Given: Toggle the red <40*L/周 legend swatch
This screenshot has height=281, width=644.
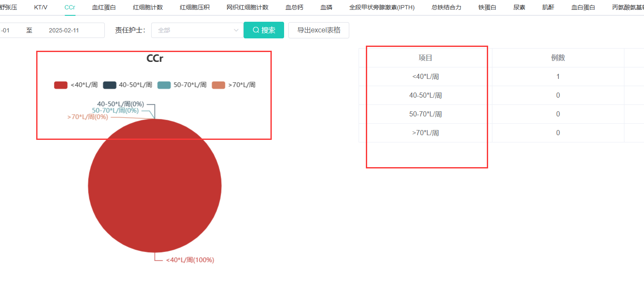Looking at the screenshot, I should (x=61, y=85).
